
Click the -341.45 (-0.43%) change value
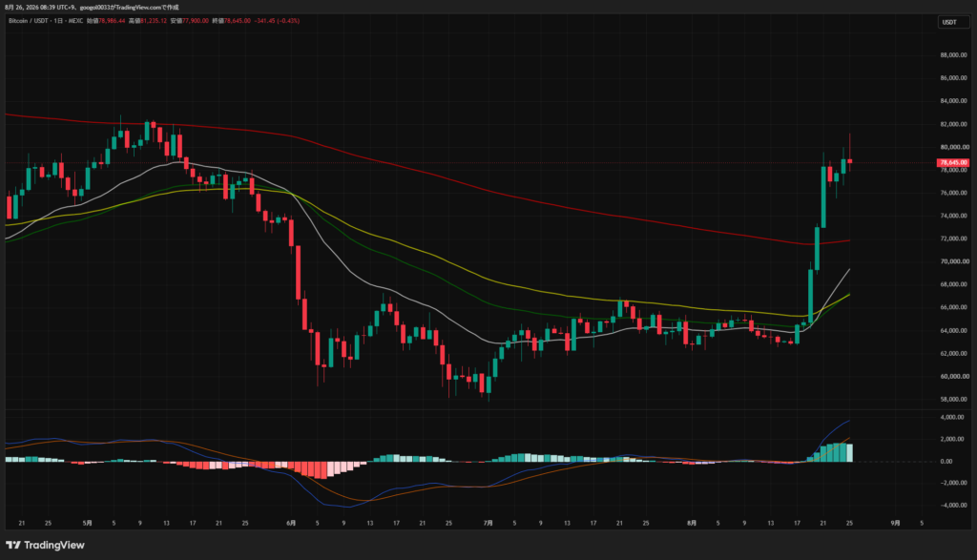click(x=278, y=21)
